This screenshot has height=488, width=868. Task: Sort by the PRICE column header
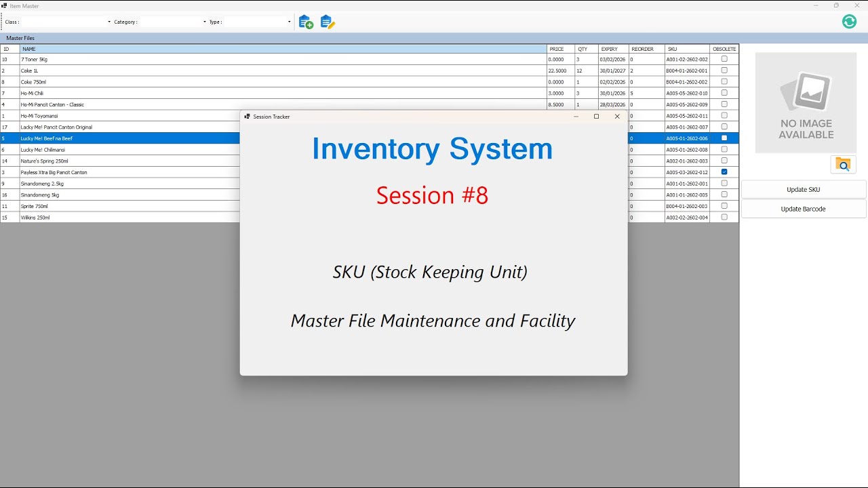(x=561, y=49)
